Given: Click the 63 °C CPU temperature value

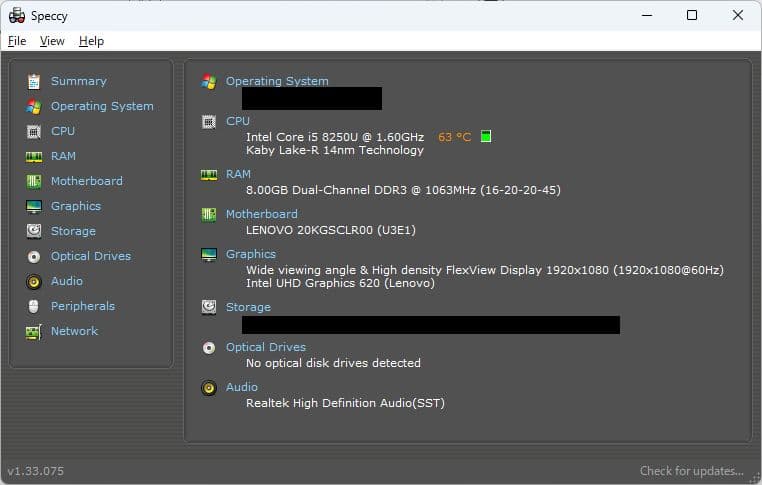Looking at the screenshot, I should tap(454, 137).
